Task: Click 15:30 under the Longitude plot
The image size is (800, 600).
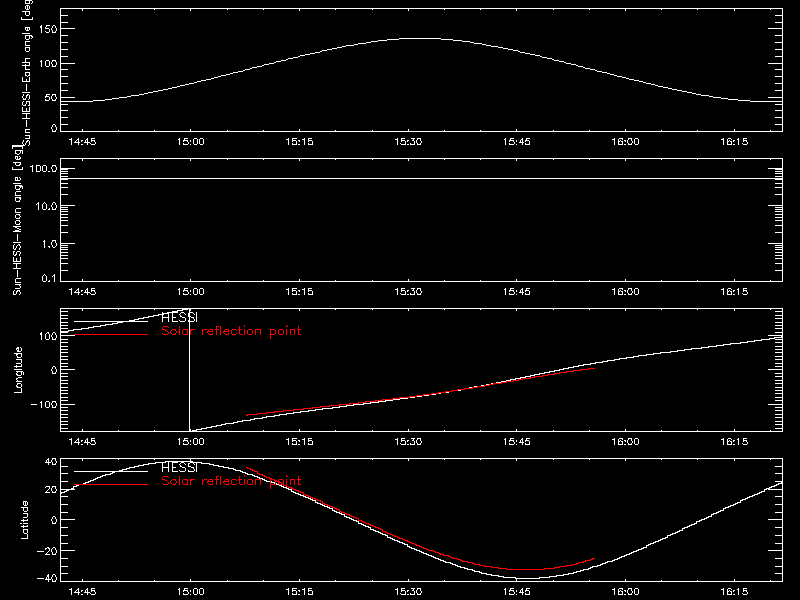Action: (x=408, y=442)
